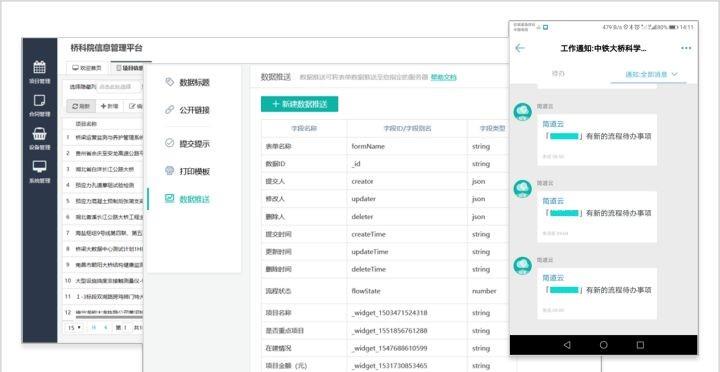
Task: Tap the second 简道云 cloud avatar
Action: [523, 189]
